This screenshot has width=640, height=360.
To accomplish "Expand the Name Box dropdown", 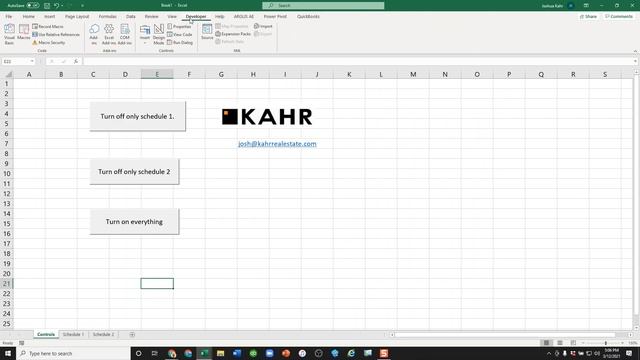I will point(32,61).
